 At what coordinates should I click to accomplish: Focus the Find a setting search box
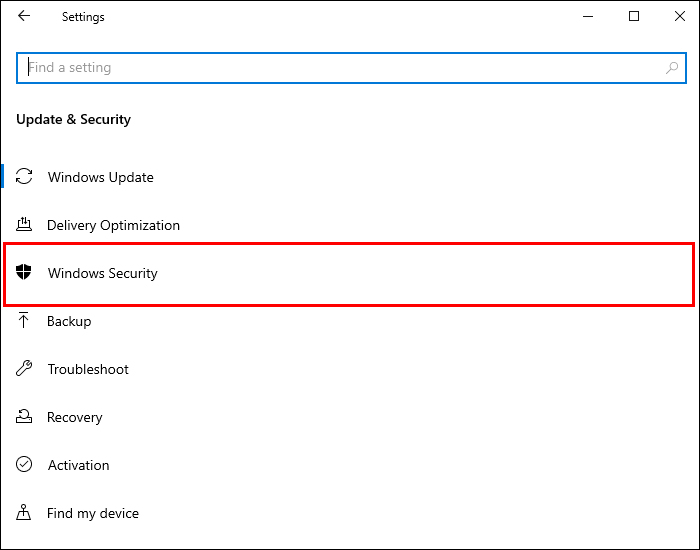(340, 68)
